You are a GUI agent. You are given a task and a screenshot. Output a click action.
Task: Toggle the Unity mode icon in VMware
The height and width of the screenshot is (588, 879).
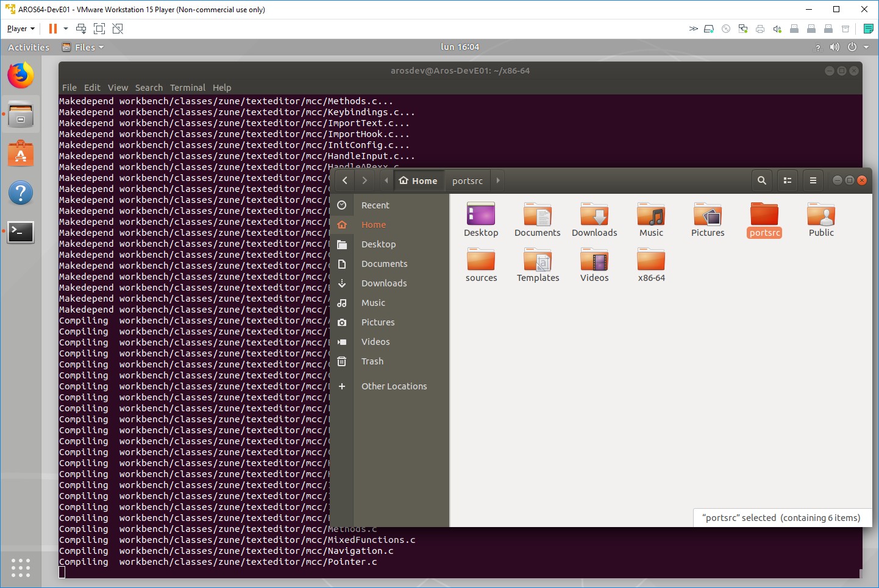(x=118, y=28)
